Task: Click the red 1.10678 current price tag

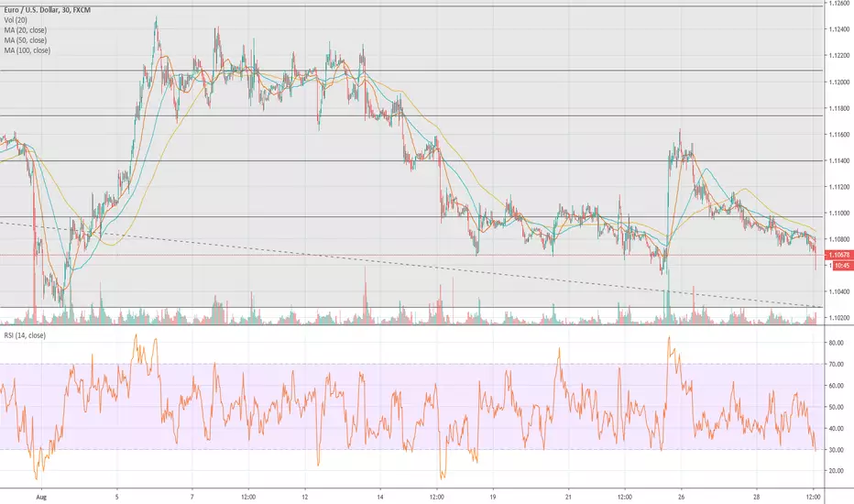Action: tap(838, 255)
